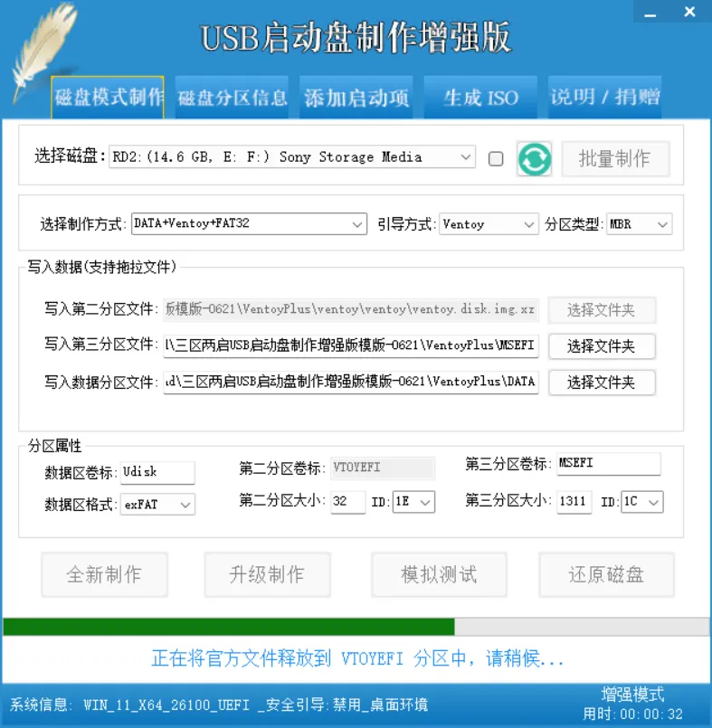This screenshot has width=712, height=728.
Task: Click 选择文件夹 for the third partition file
Action: (x=601, y=346)
